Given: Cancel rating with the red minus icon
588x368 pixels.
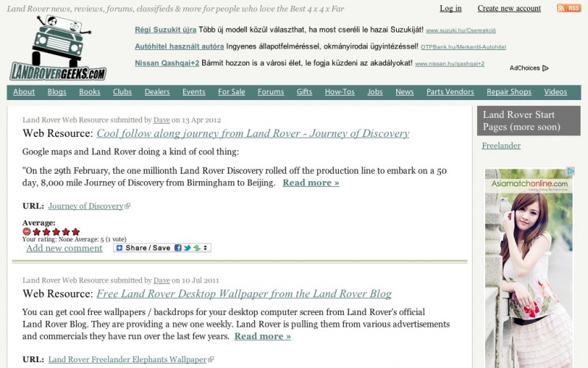Looking at the screenshot, I should coord(26,232).
